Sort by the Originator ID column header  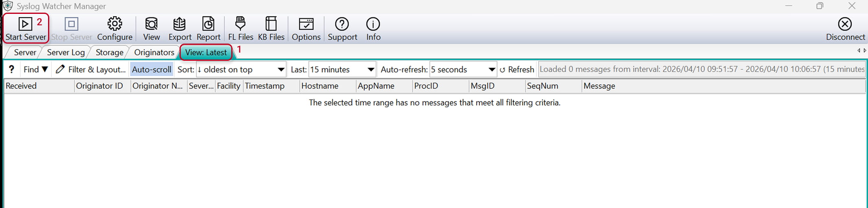pos(103,86)
